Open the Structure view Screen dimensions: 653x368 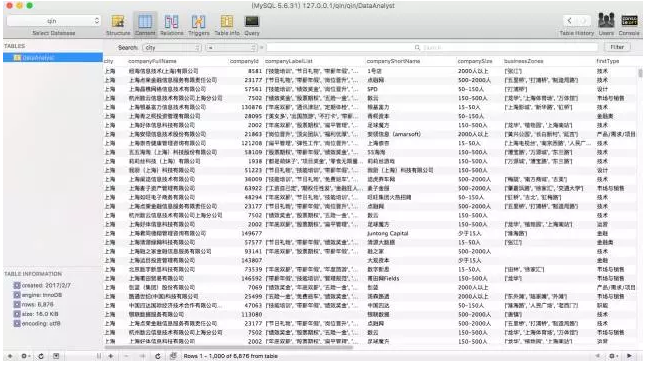point(118,25)
